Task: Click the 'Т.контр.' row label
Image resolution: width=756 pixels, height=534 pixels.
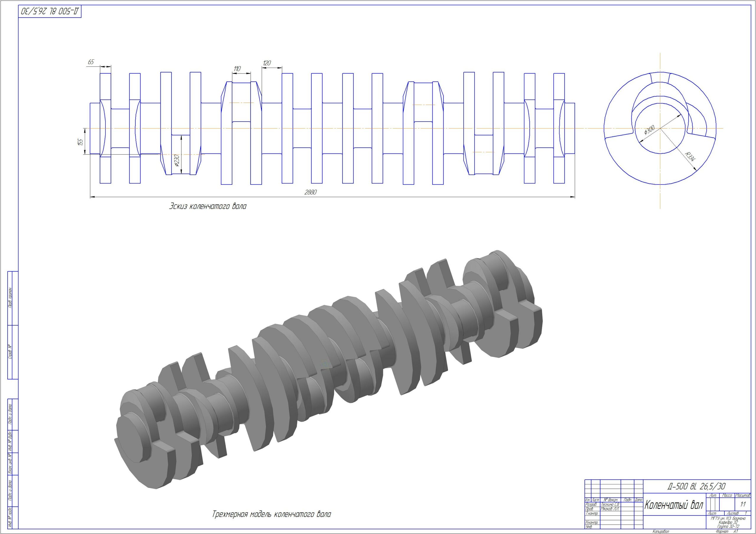Action: click(592, 514)
